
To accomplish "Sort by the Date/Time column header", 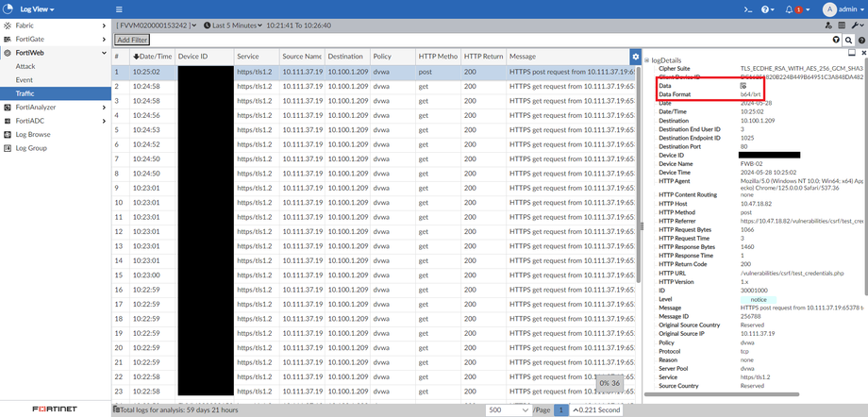I will (152, 57).
